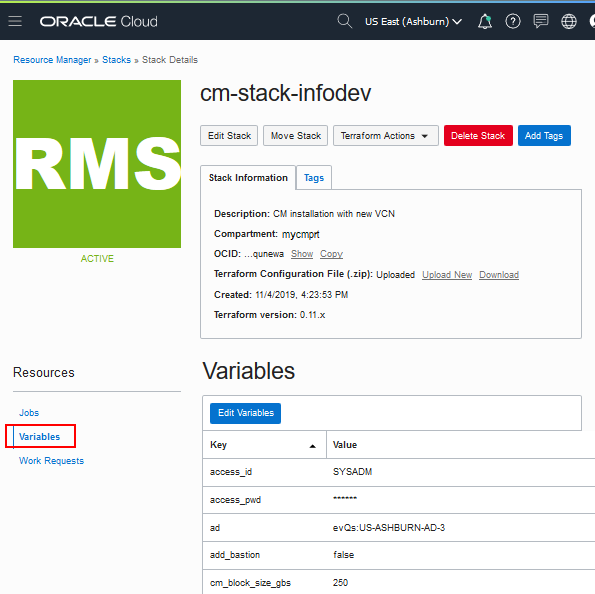
Task: Click the Stack Details breadcrumb text
Action: (170, 60)
